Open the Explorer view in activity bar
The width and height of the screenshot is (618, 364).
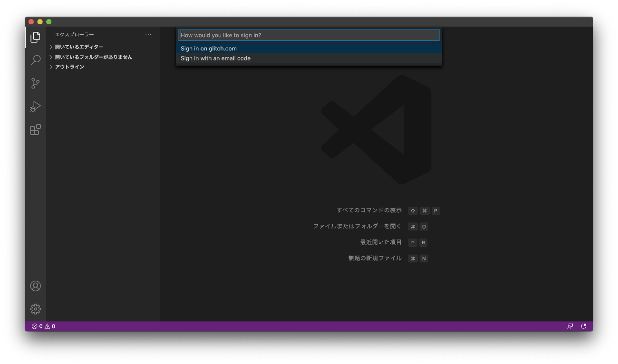point(35,37)
